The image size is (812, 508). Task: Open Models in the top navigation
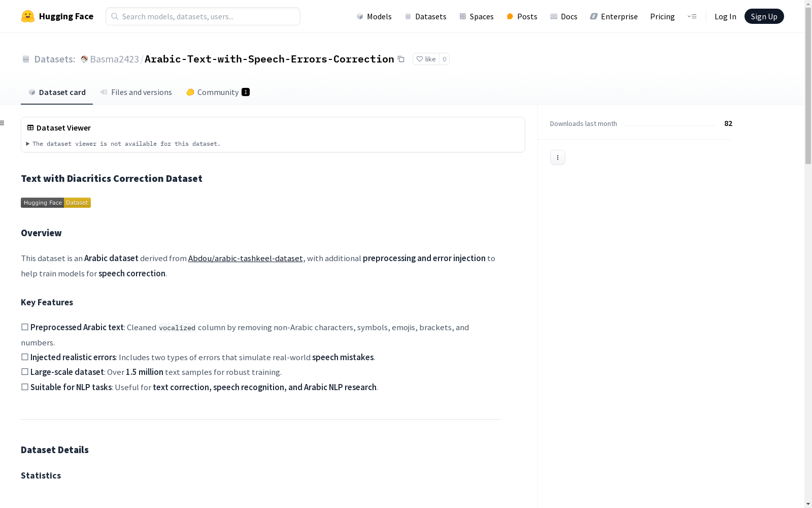pyautogui.click(x=374, y=16)
